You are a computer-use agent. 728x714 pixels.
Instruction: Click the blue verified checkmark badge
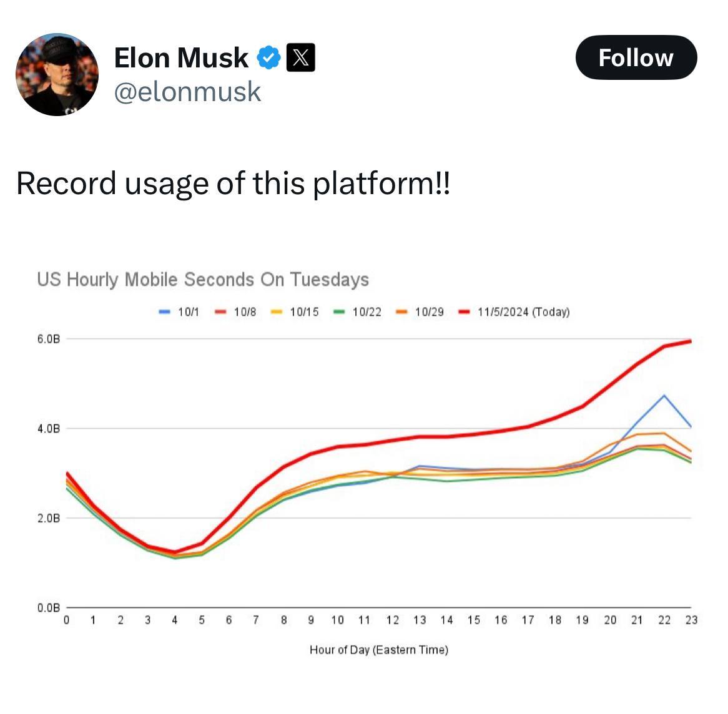268,58
